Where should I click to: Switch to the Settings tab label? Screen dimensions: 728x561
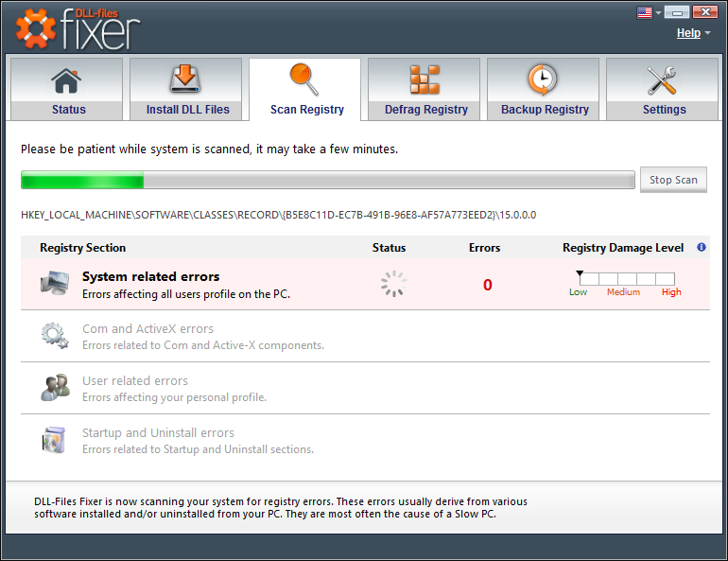664,110
